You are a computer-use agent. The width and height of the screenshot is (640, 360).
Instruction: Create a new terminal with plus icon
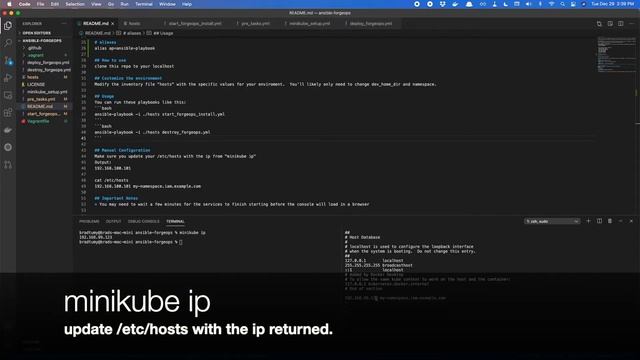click(588, 221)
